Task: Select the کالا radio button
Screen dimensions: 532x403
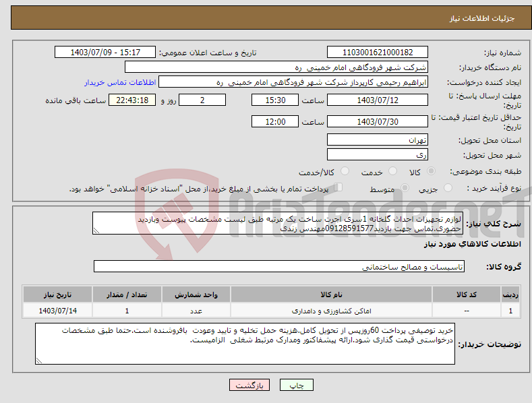Action: coord(431,171)
